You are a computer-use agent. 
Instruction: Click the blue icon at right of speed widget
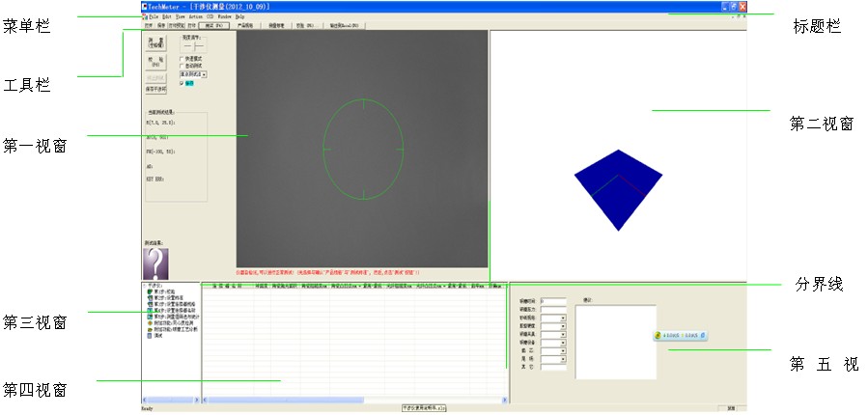click(x=703, y=335)
